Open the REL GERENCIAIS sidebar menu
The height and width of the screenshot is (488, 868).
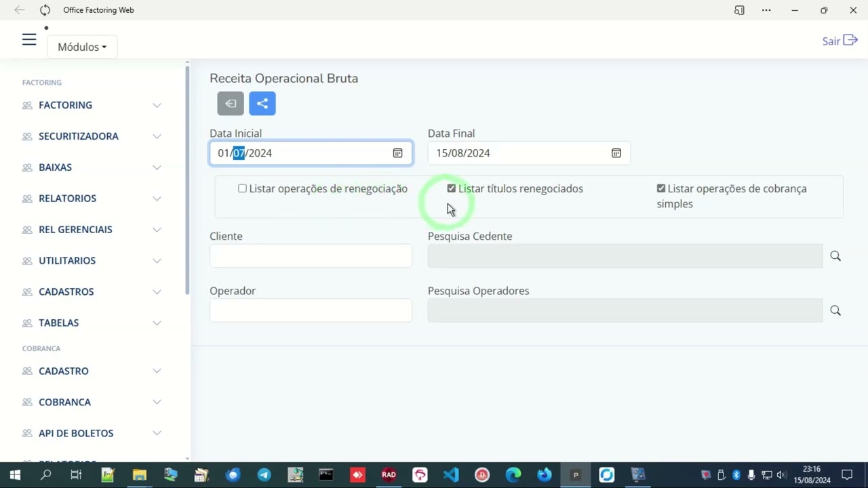click(75, 230)
